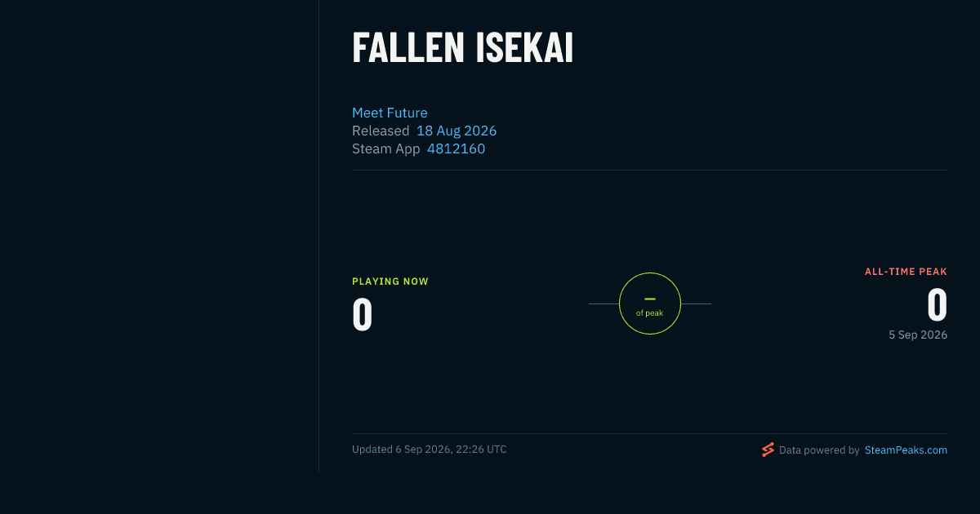Click the line left of peak circle
This screenshot has height=514, width=980.
604,304
